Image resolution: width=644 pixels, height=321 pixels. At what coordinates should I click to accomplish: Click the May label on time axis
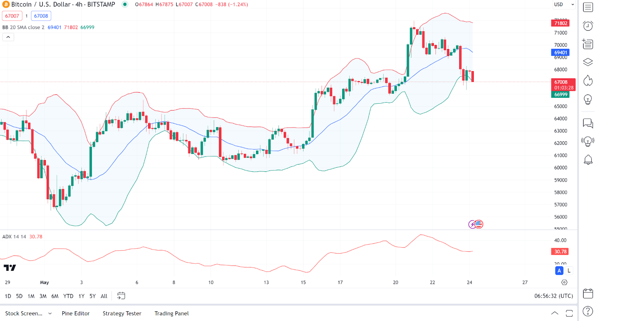pyautogui.click(x=44, y=282)
